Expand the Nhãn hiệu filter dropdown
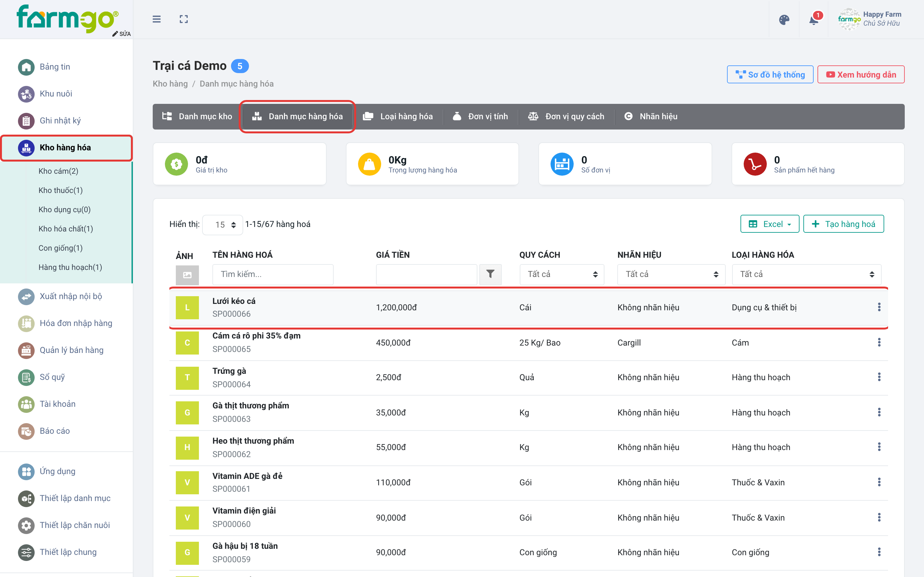 [671, 274]
